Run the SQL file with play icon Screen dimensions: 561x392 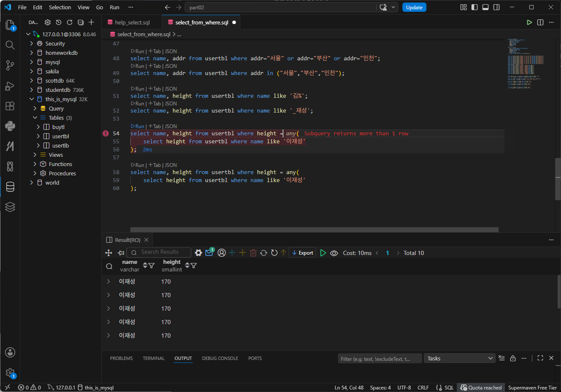point(529,22)
